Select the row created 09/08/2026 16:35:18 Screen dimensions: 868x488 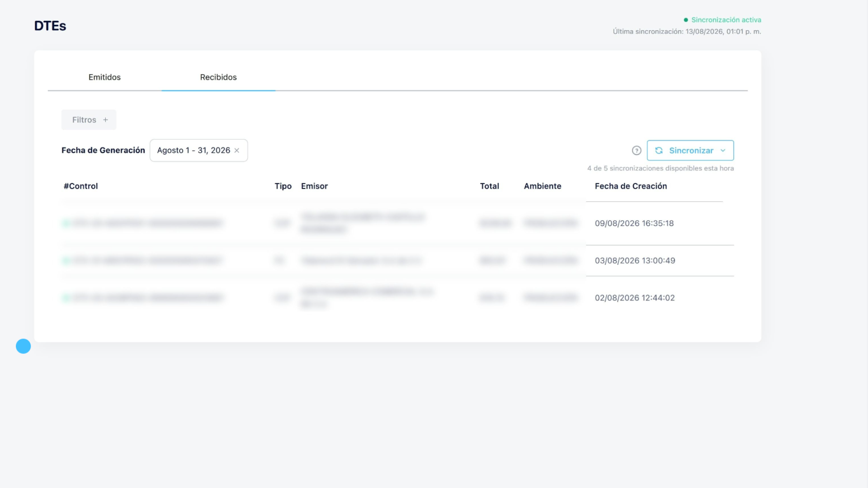[x=398, y=223]
